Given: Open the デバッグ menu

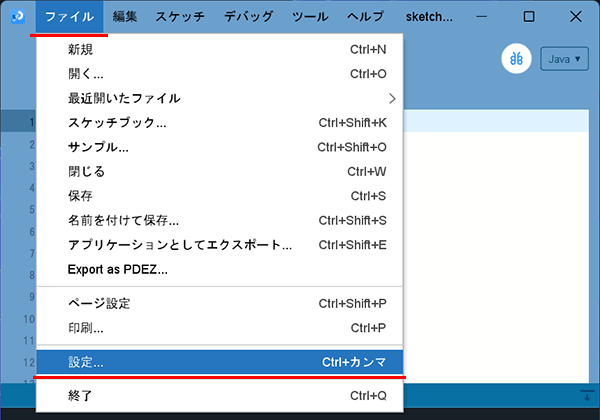Looking at the screenshot, I should [248, 16].
